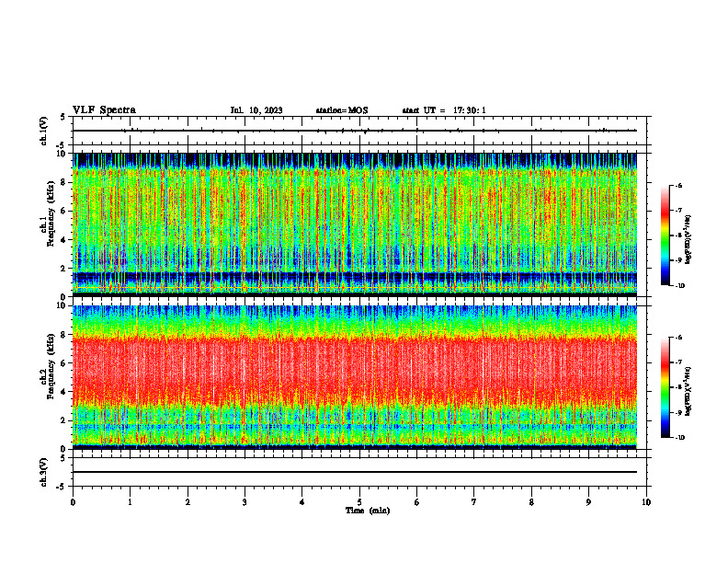This screenshot has width=728, height=563.
Task: Click the "5" tick of ch.1(V) axis
Action: click(63, 117)
